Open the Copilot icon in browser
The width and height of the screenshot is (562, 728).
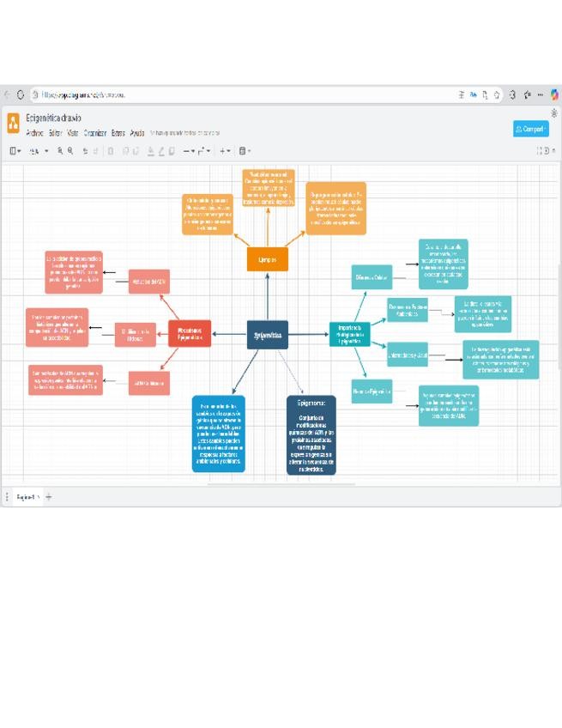tap(554, 94)
